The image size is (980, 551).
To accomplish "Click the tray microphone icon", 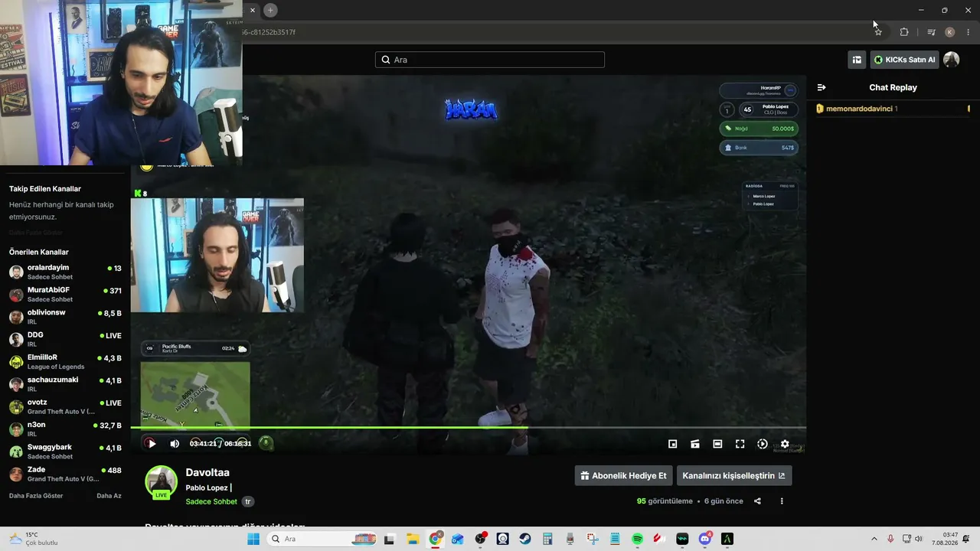I will [890, 539].
